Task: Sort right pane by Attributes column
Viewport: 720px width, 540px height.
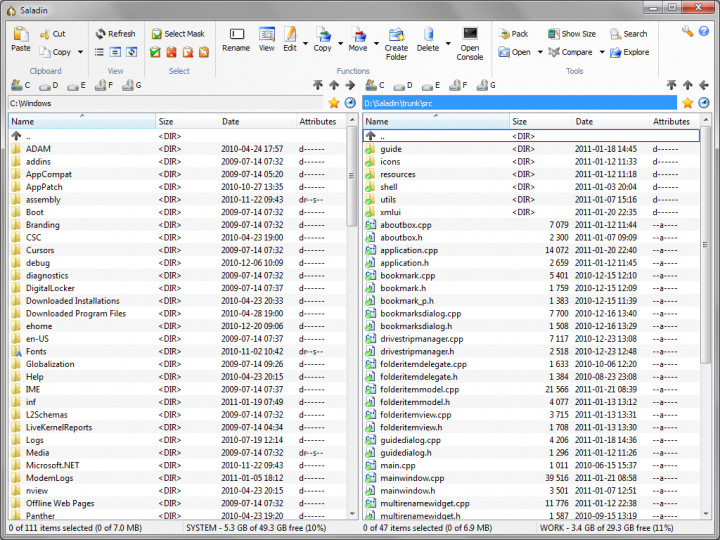Action: 674,121
